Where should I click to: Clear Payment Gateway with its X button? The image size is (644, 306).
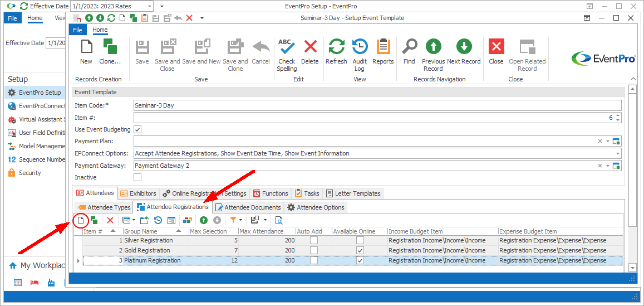(600, 166)
